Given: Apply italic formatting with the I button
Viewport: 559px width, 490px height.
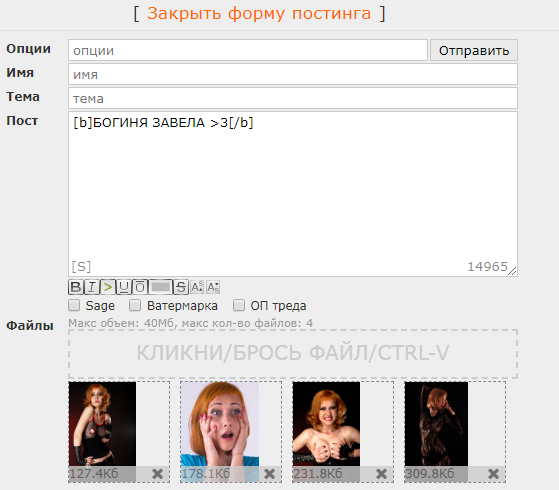Looking at the screenshot, I should (x=92, y=287).
